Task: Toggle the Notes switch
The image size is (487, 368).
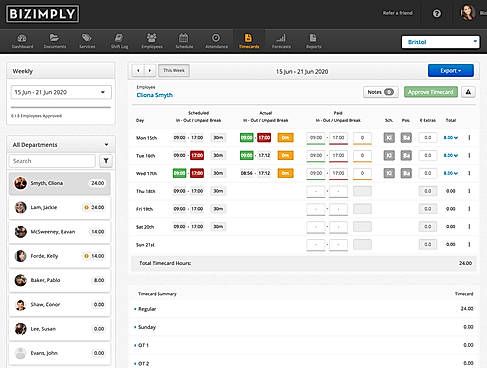Action: (x=389, y=92)
